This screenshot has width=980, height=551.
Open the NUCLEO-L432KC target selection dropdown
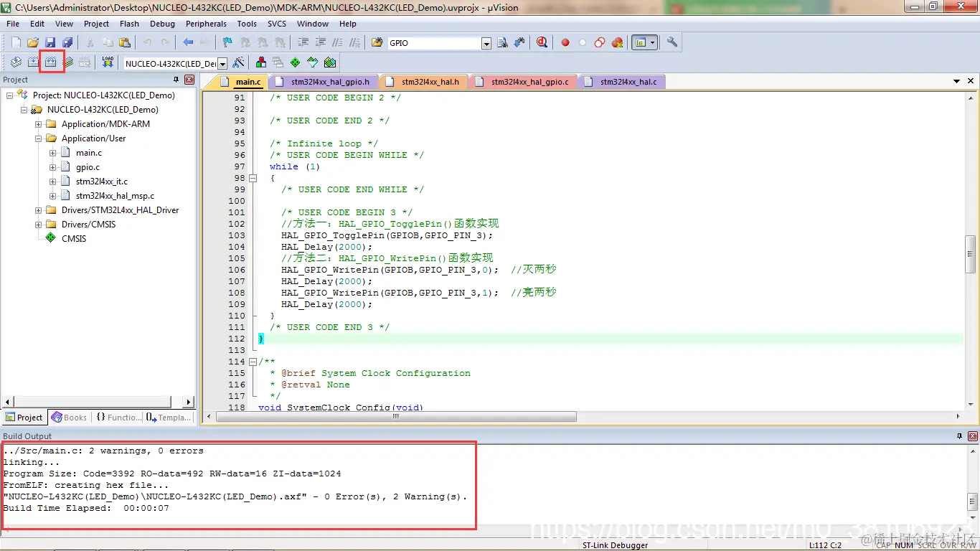[222, 64]
